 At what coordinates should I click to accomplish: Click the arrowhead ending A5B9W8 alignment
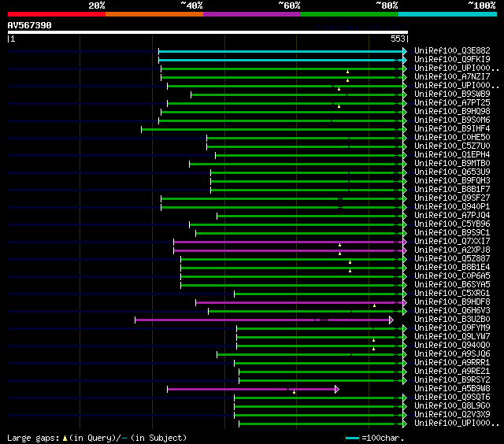point(337,390)
